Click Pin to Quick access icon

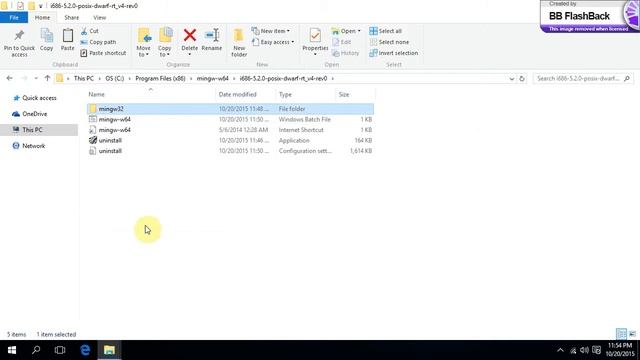point(19,42)
